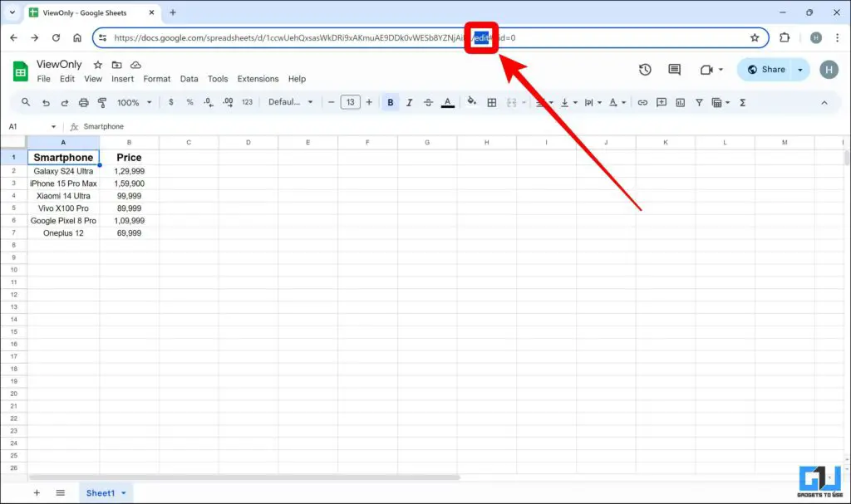Toggle strikethrough formatting
The width and height of the screenshot is (851, 504).
pos(428,102)
